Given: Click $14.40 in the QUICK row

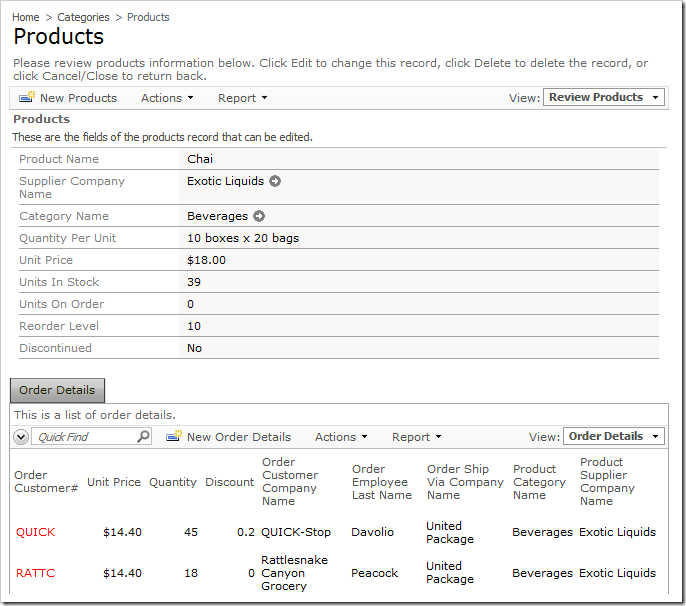Looking at the screenshot, I should click(122, 532).
